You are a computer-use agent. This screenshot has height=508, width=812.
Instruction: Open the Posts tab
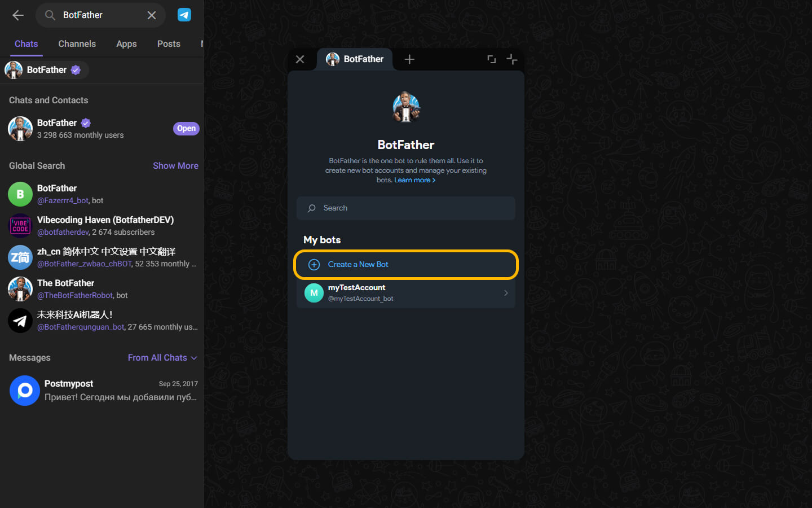pyautogui.click(x=169, y=44)
